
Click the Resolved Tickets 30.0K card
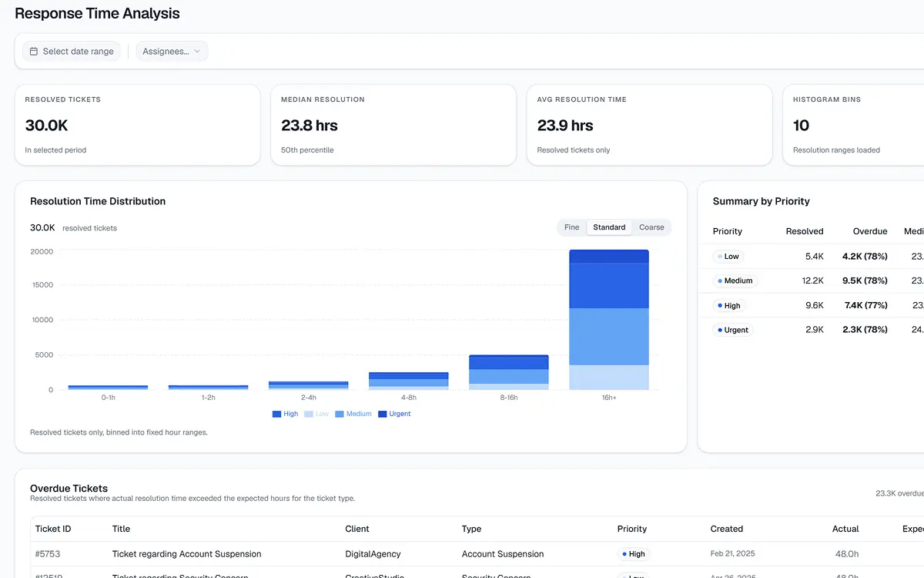[137, 125]
